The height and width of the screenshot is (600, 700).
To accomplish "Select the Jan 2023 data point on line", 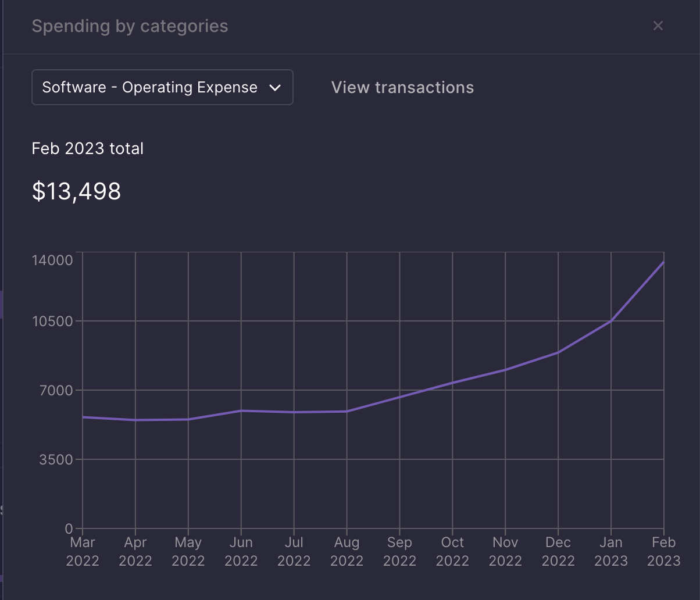I will coord(611,320).
